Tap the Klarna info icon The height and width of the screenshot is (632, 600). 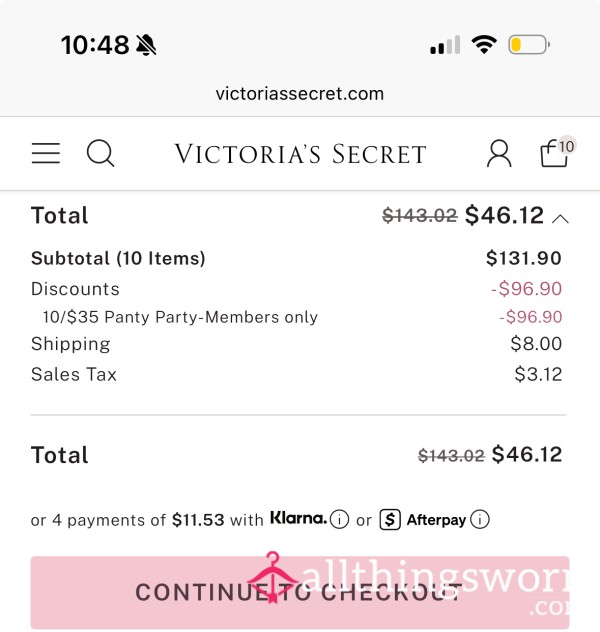(x=339, y=519)
